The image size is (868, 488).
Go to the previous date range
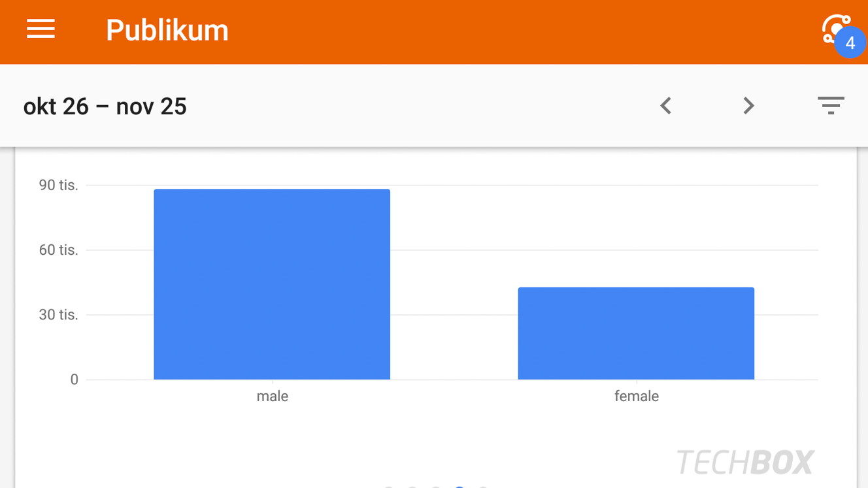pyautogui.click(x=665, y=106)
